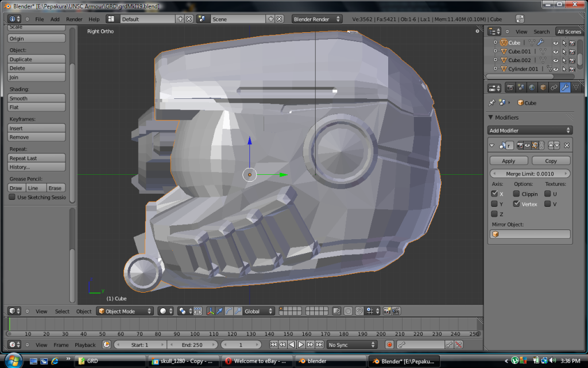Open the 3D view editor type selector
This screenshot has height=368, width=588.
14,311
